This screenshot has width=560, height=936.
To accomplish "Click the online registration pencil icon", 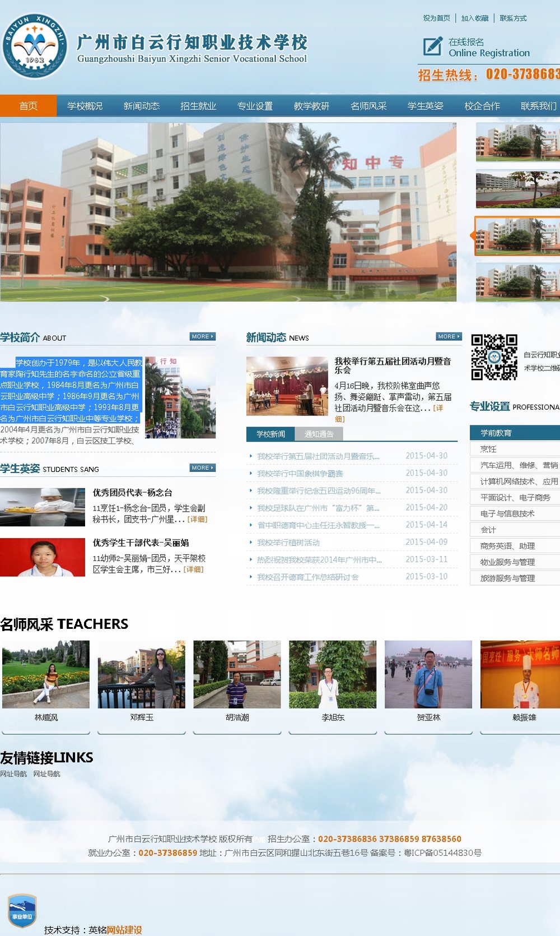I will 432,47.
